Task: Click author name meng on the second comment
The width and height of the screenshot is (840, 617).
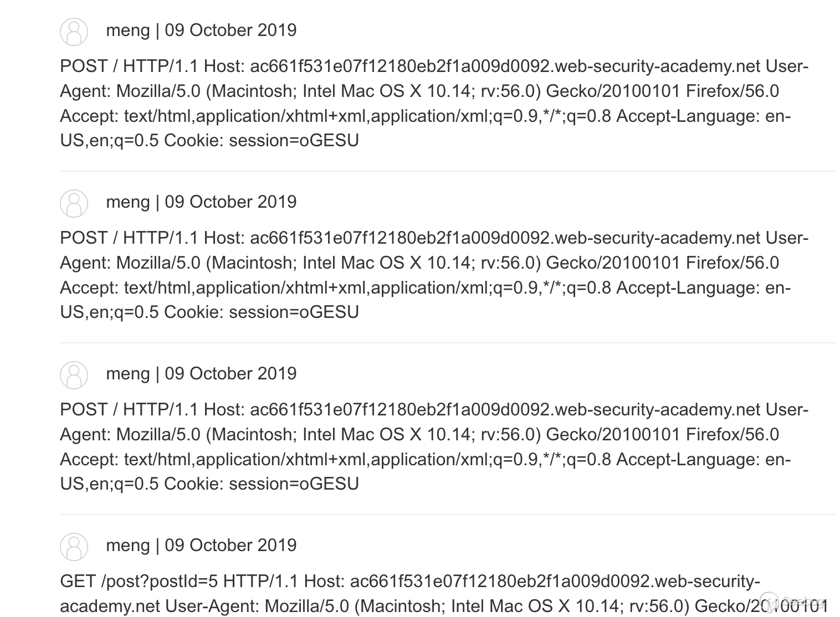Action: 127,202
